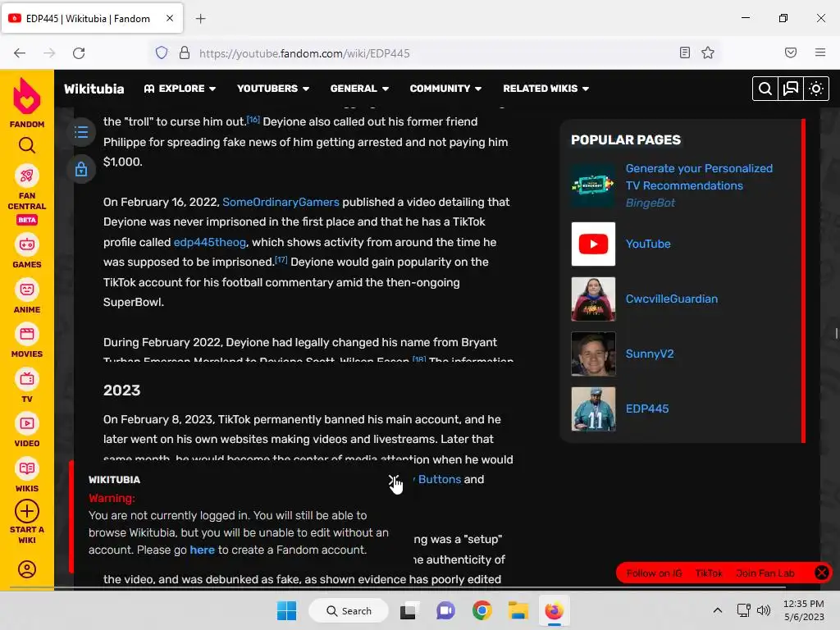Show hidden system tray icons chevron
The width and height of the screenshot is (840, 630).
point(718,610)
